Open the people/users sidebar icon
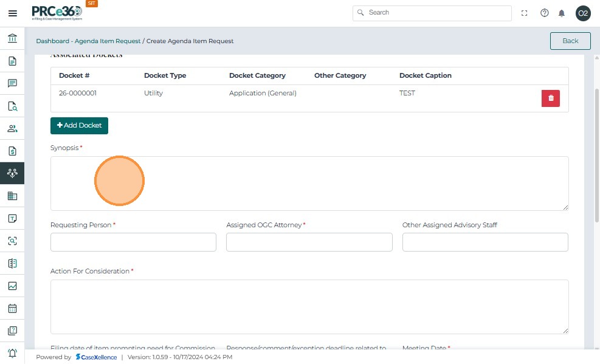 point(12,129)
